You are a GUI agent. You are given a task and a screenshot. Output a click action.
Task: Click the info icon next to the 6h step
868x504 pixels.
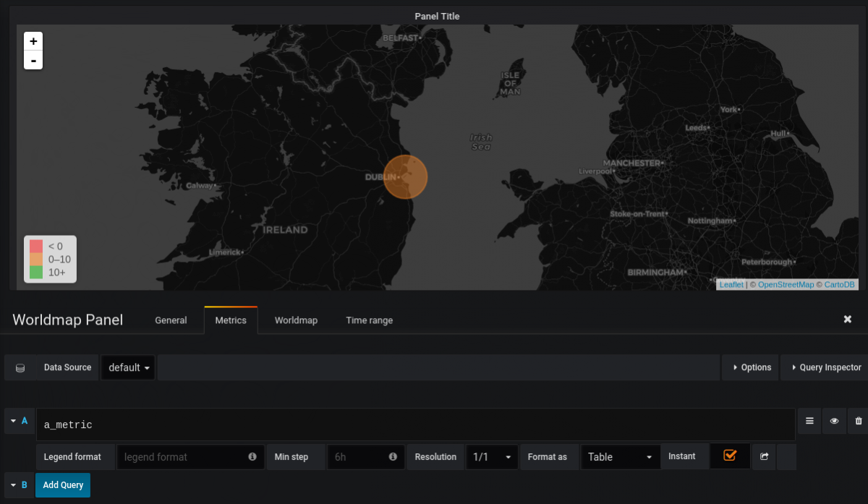pos(393,456)
